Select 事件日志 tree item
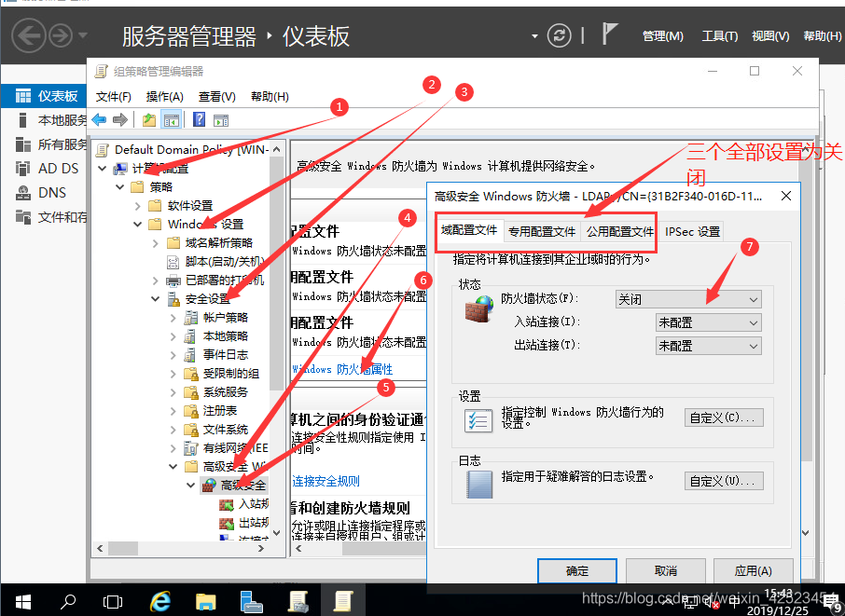Screen dimensions: 845x616 point(226,355)
